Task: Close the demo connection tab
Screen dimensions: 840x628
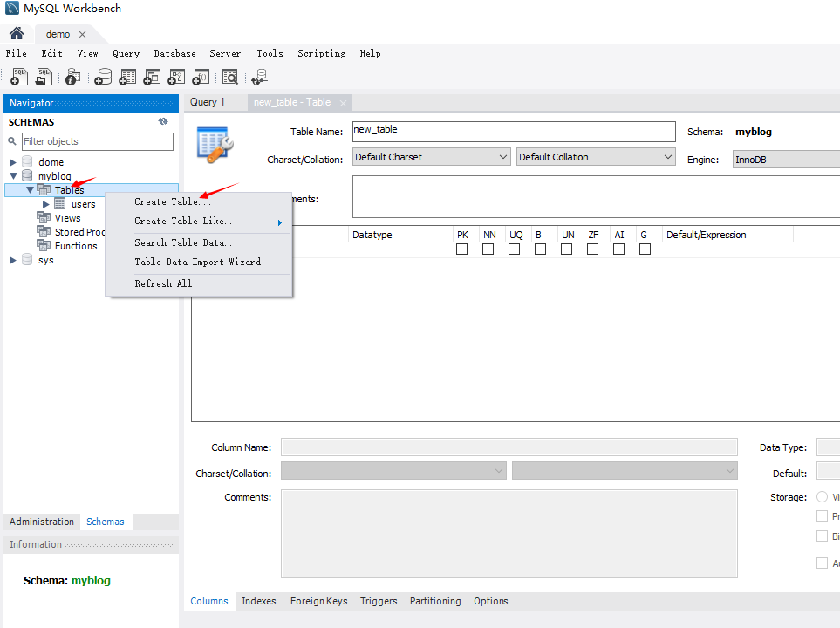Action: (x=83, y=34)
